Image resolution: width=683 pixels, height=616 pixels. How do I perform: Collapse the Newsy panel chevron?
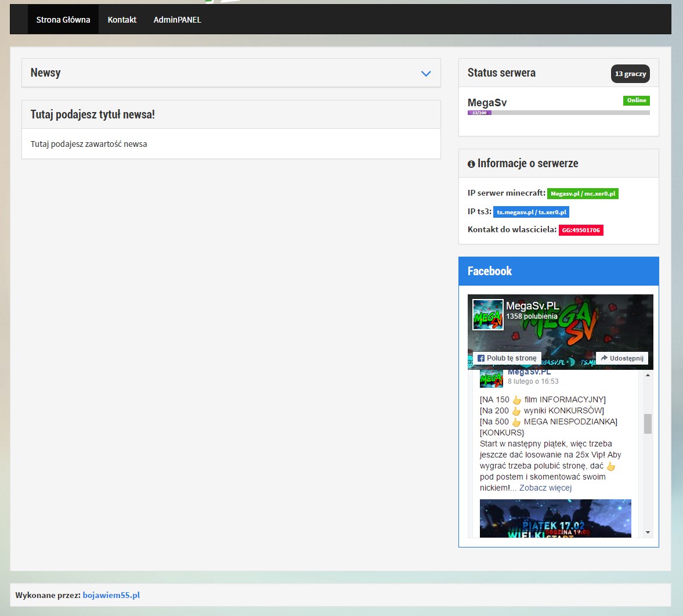[426, 74]
